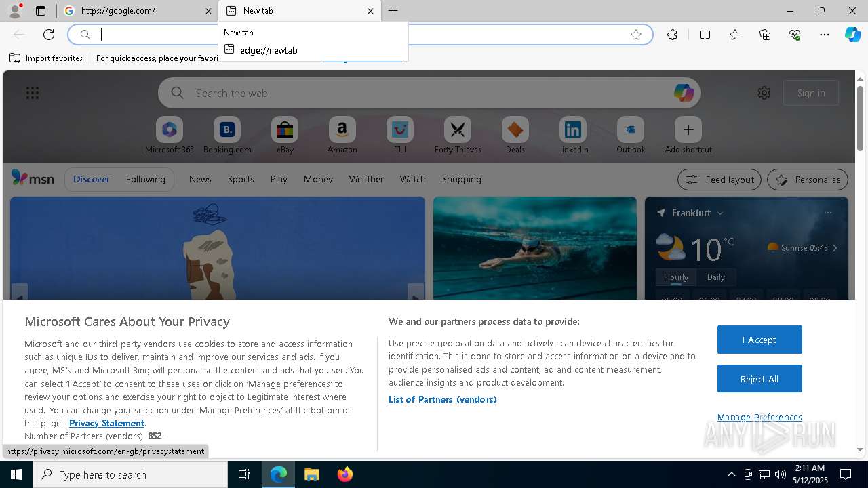Screen dimensions: 868x488
Task: Open swimmer news thumbnail
Action: (535, 248)
